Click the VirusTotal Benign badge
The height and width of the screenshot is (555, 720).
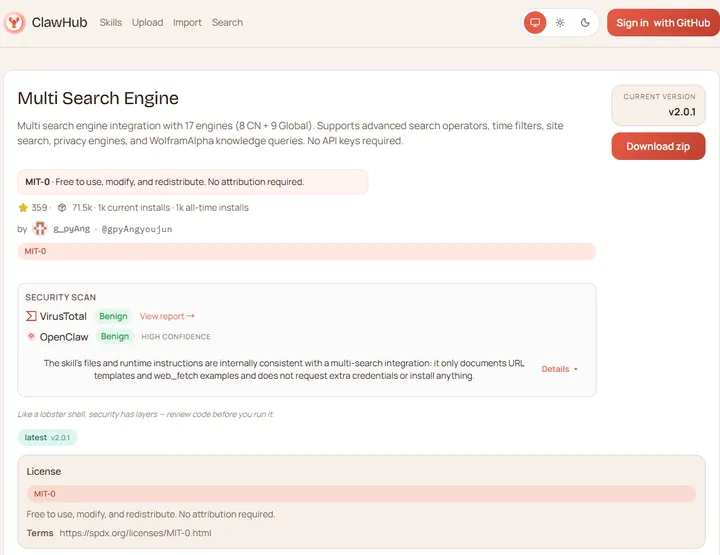click(x=113, y=316)
